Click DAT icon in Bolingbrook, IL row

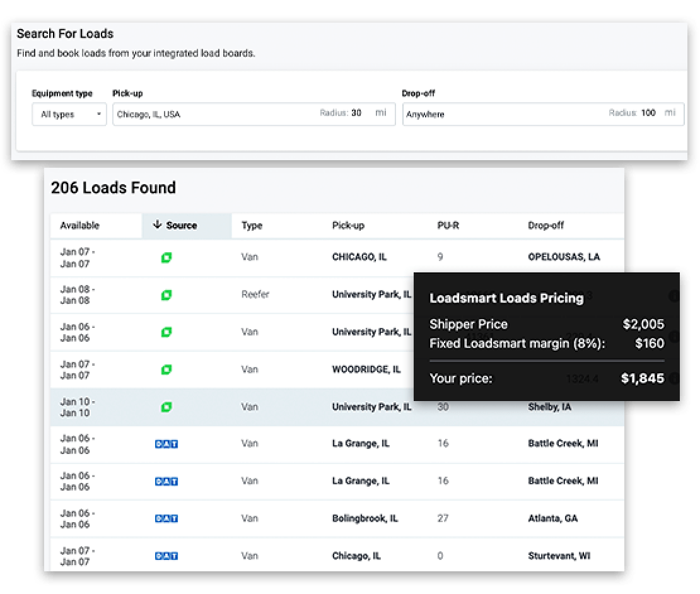(166, 518)
